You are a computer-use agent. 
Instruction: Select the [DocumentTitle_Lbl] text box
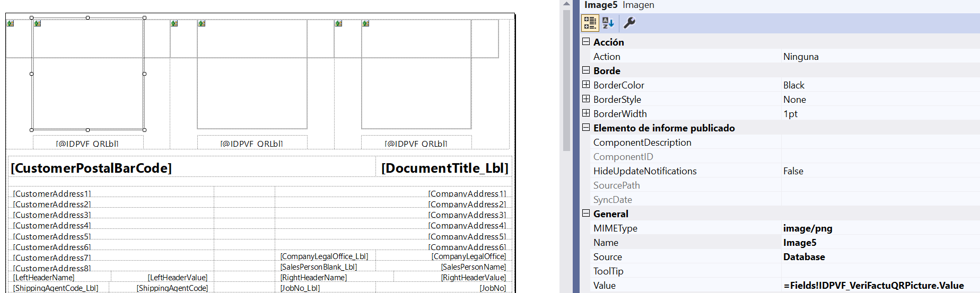pos(444,168)
